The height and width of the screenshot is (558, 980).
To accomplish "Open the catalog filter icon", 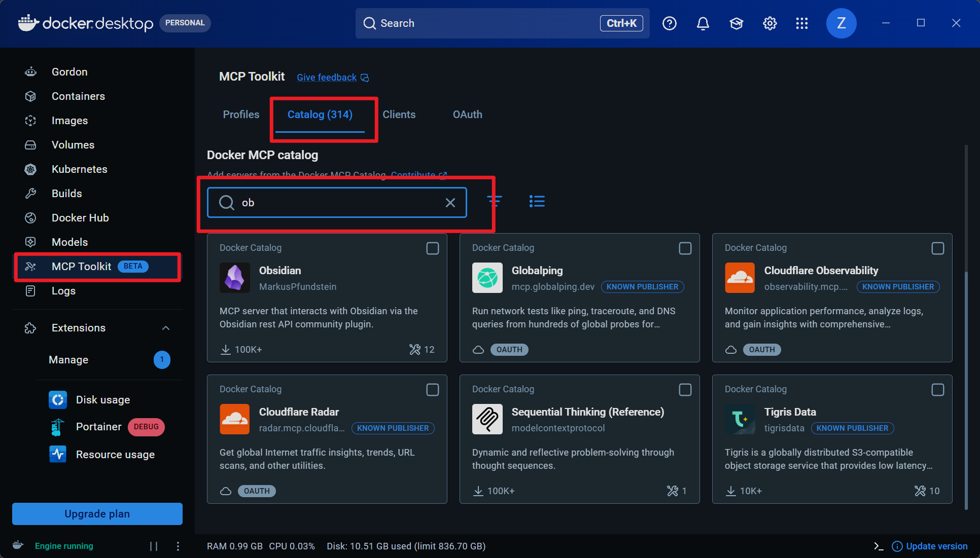I will pos(495,201).
